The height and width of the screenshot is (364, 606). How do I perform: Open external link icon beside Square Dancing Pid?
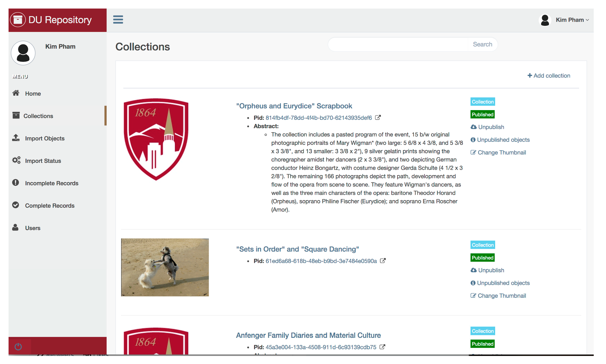click(x=383, y=260)
